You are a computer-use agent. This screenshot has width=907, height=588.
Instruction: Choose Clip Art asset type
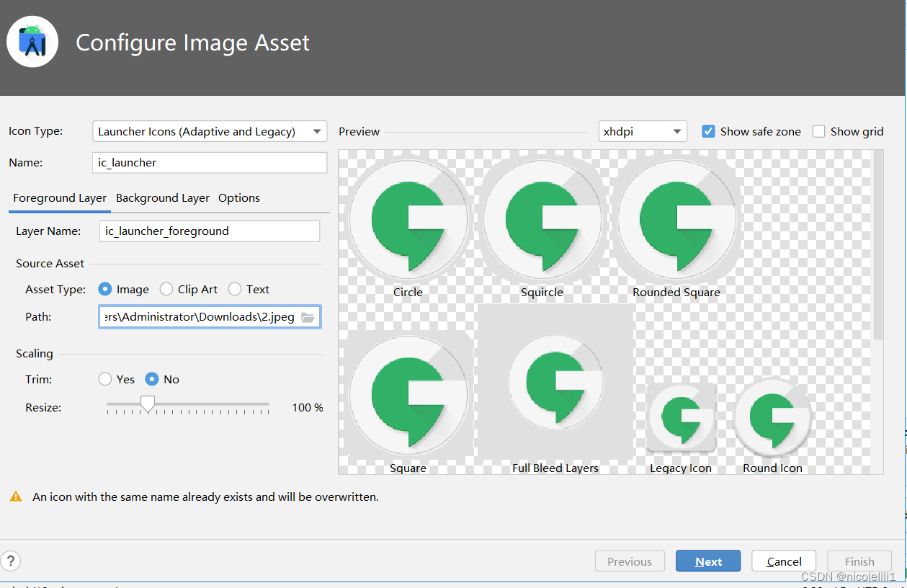[x=166, y=289]
